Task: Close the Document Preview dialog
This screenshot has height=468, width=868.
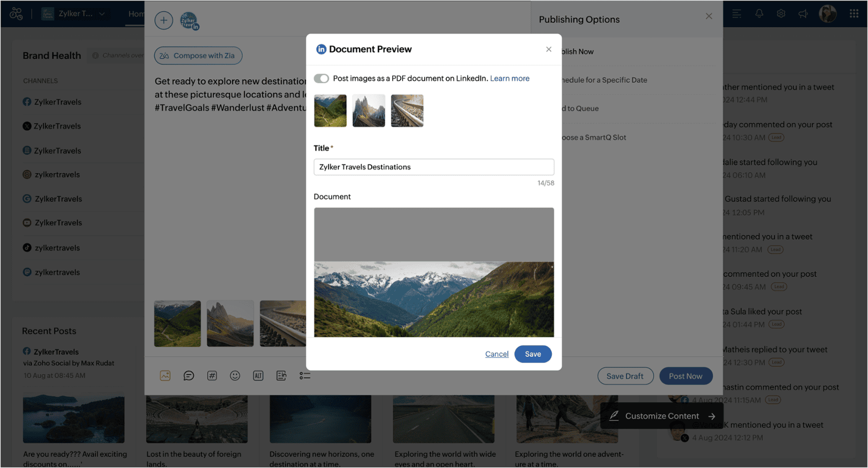Action: tap(548, 49)
